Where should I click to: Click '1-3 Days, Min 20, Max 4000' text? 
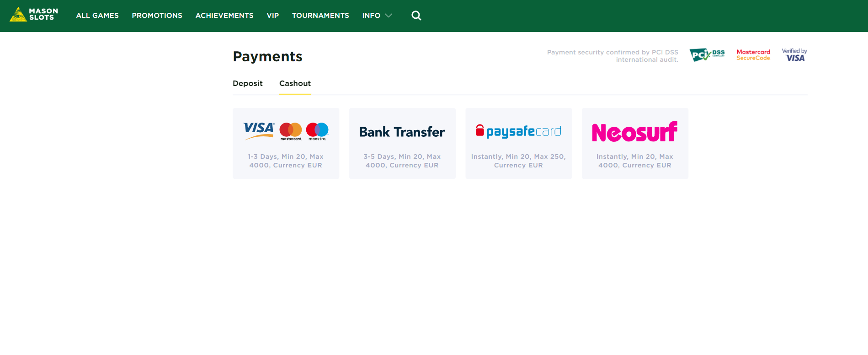(286, 161)
